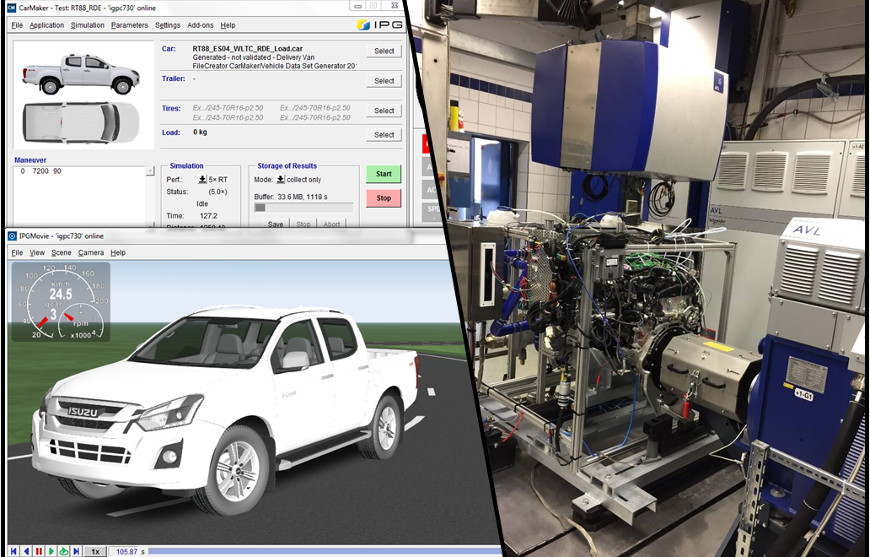The height and width of the screenshot is (557, 870).
Task: Click Maneuver list scrollbar up arrow
Action: [x=150, y=171]
